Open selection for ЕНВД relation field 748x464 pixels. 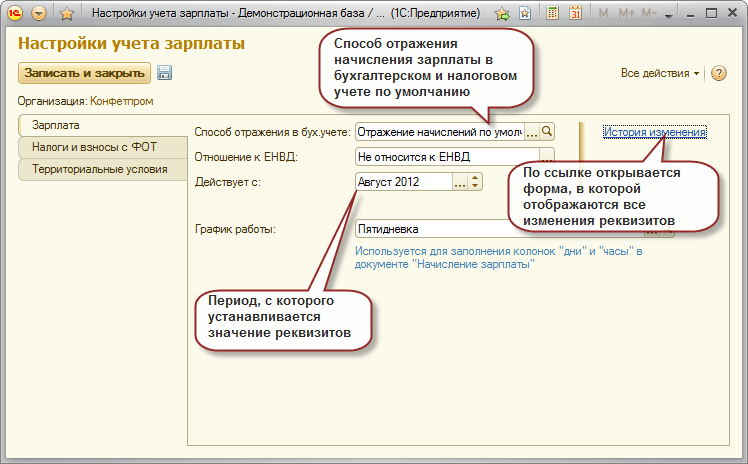[x=546, y=156]
